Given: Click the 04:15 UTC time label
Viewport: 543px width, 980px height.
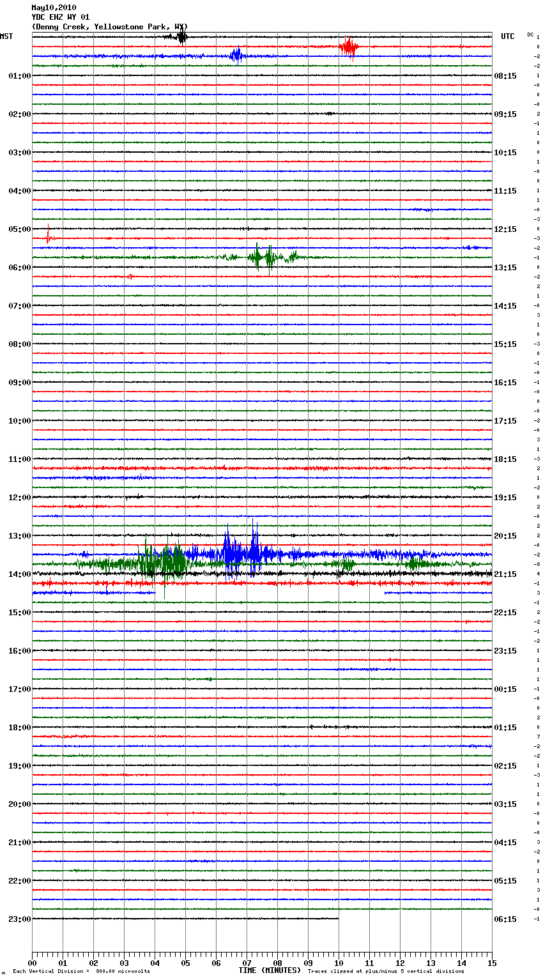Looking at the screenshot, I should pos(505,843).
